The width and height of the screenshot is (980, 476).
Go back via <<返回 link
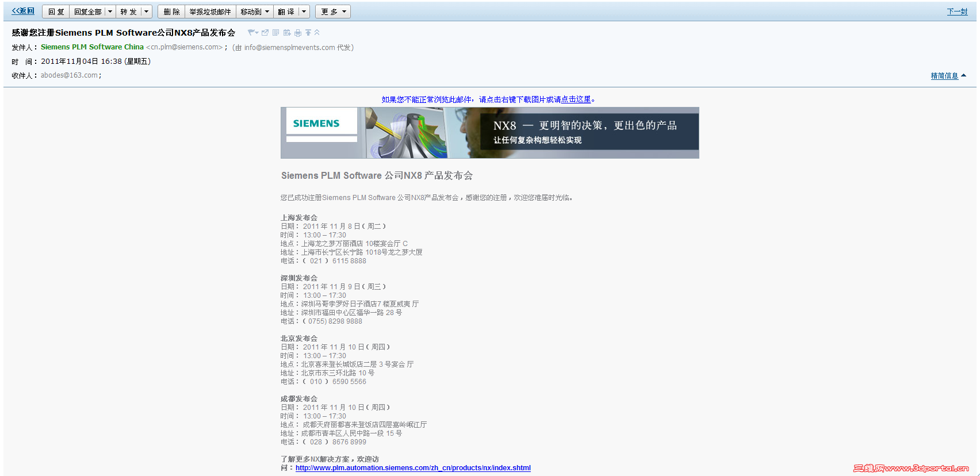coord(23,11)
